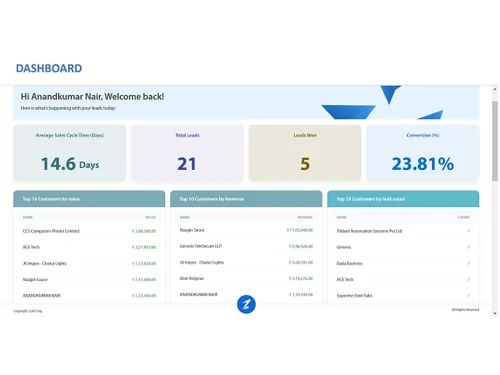500x375 pixels.
Task: Select ANANDKUMAR NAIR in customers by Revenue
Action: click(246, 294)
